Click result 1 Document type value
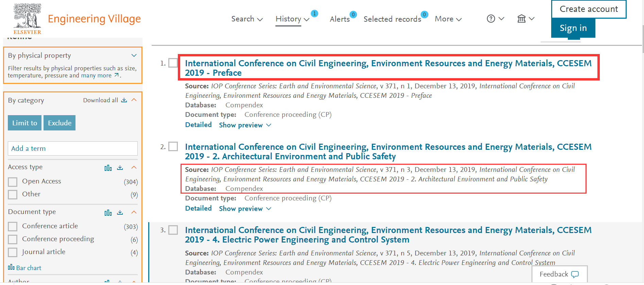 point(288,115)
